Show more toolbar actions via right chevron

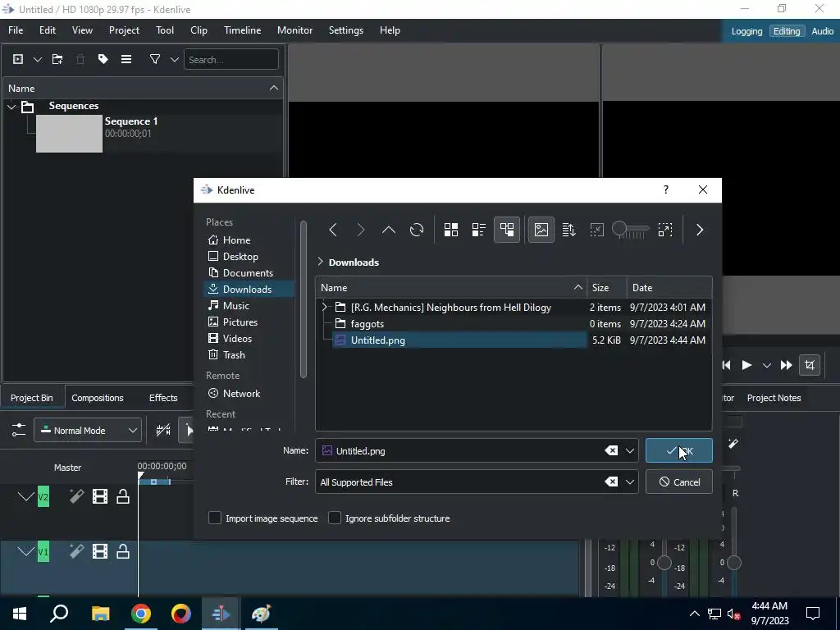click(x=700, y=230)
